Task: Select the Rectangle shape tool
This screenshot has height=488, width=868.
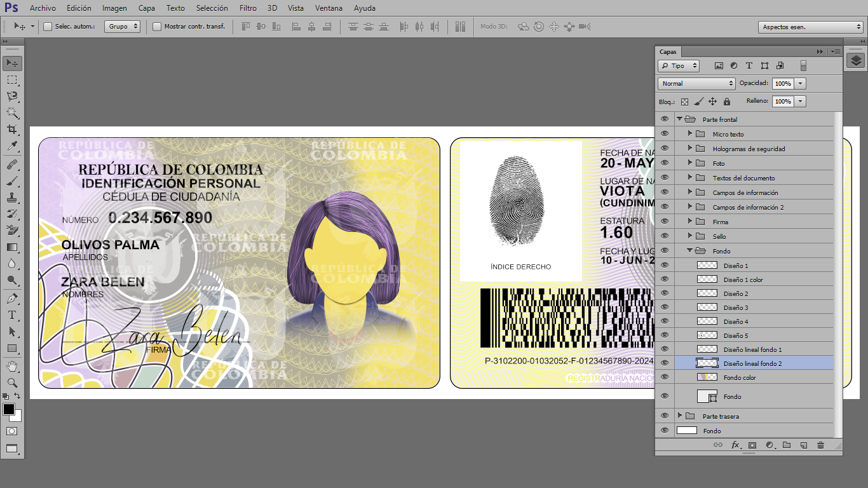Action: click(12, 348)
